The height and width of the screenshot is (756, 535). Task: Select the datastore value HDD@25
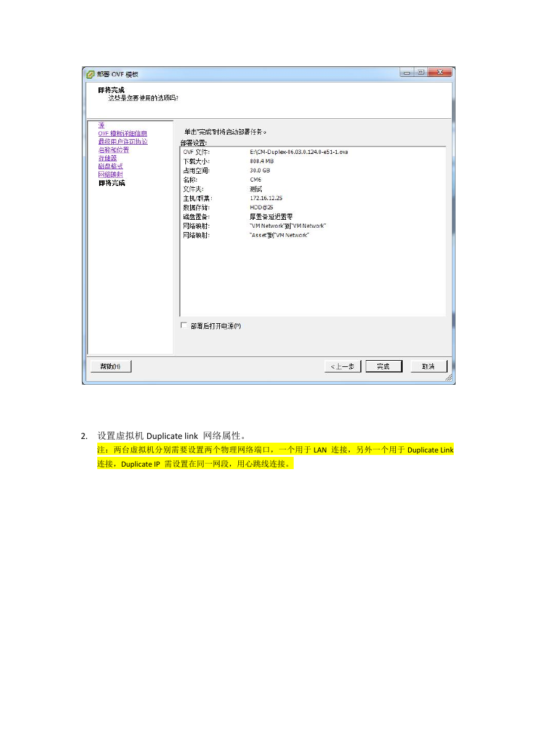point(261,207)
